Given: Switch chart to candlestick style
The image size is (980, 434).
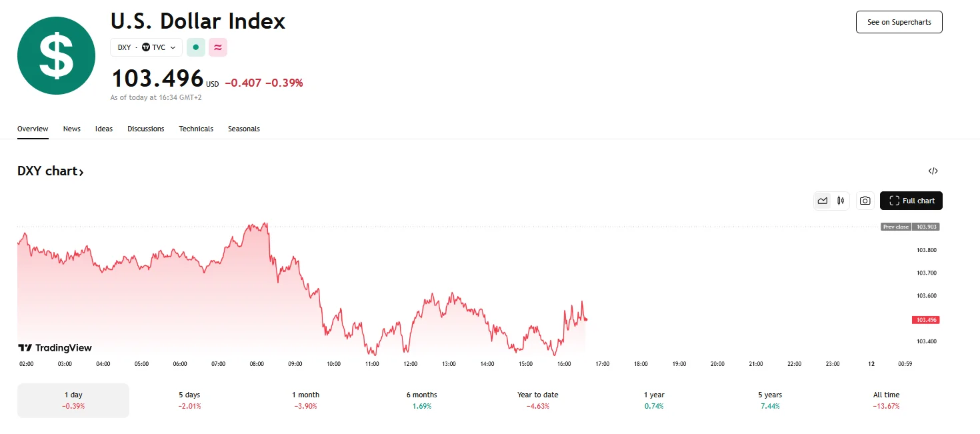Looking at the screenshot, I should click(x=841, y=201).
